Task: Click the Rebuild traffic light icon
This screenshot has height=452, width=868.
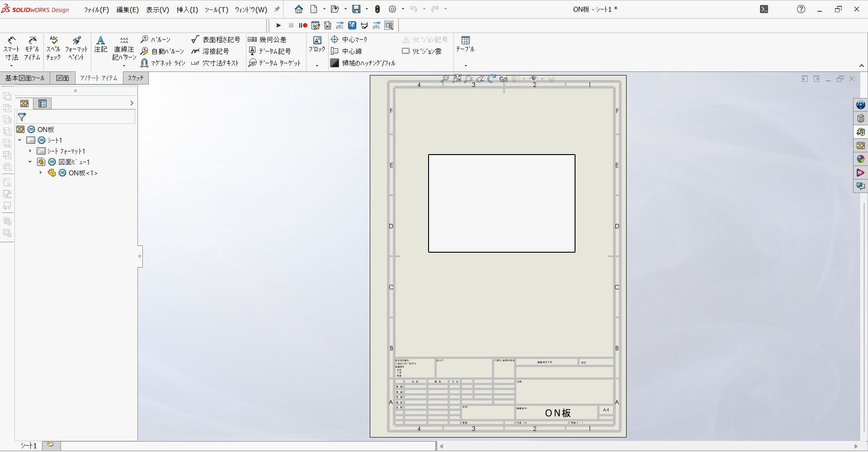Action: [x=377, y=9]
